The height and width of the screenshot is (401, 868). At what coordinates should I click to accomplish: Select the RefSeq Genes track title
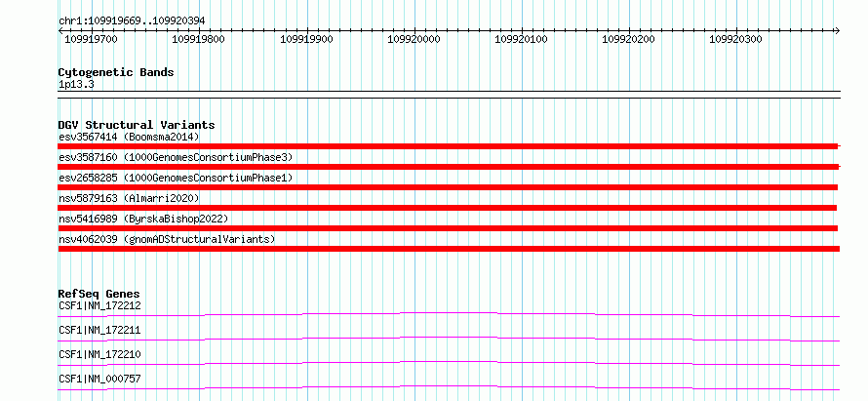[99, 294]
